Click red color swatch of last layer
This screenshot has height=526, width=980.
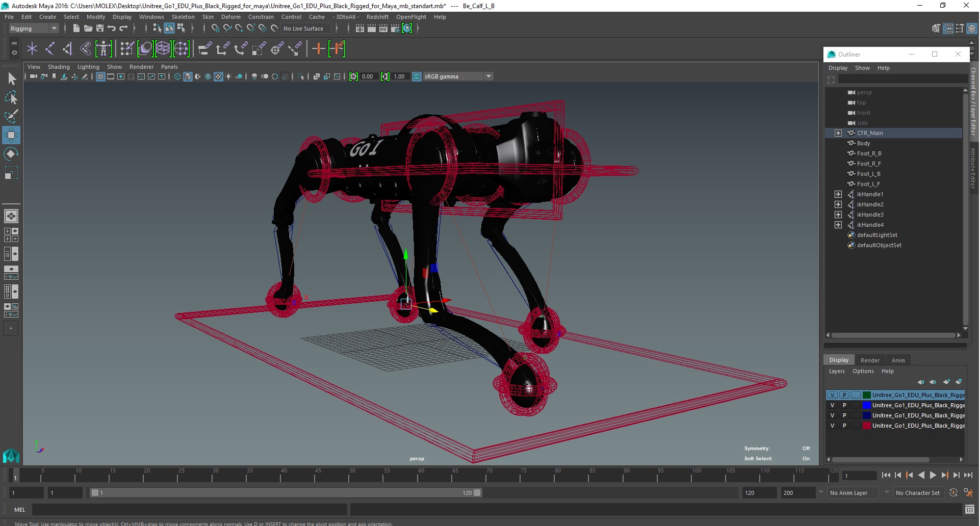click(867, 426)
